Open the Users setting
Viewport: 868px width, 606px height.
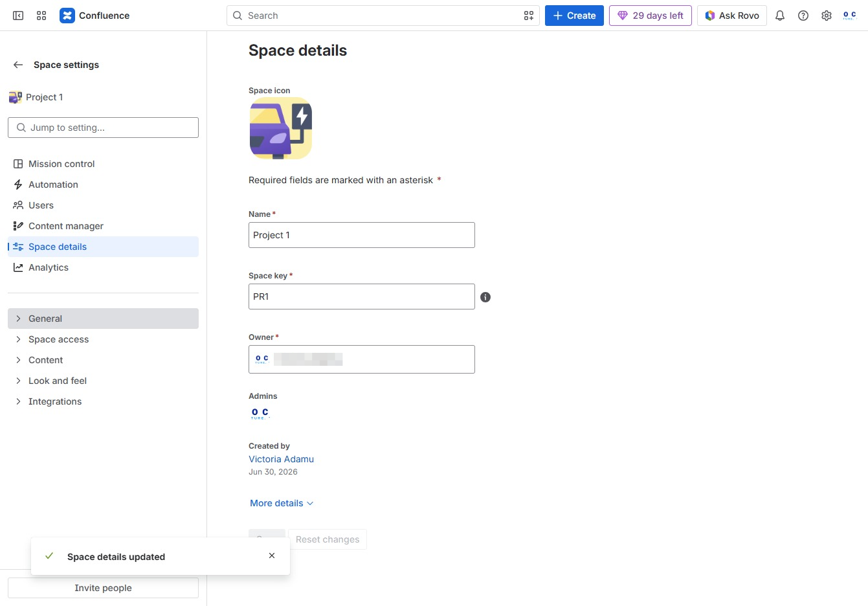[103, 205]
